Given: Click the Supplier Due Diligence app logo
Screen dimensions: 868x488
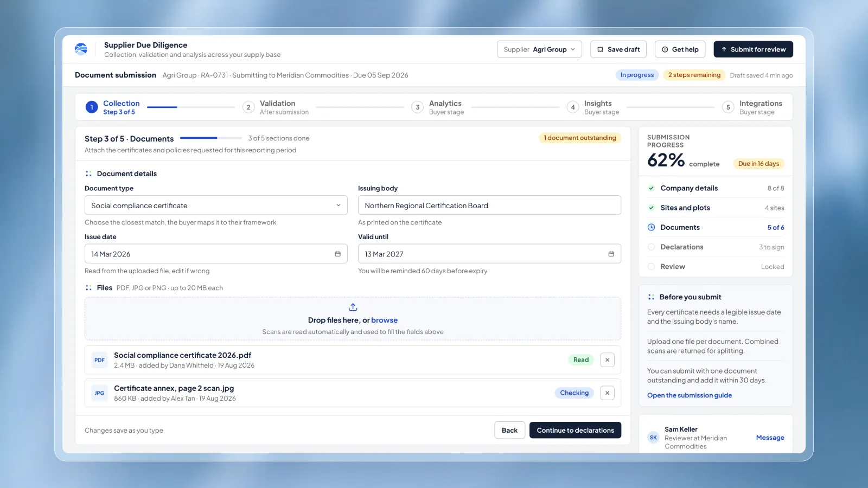Looking at the screenshot, I should [81, 49].
